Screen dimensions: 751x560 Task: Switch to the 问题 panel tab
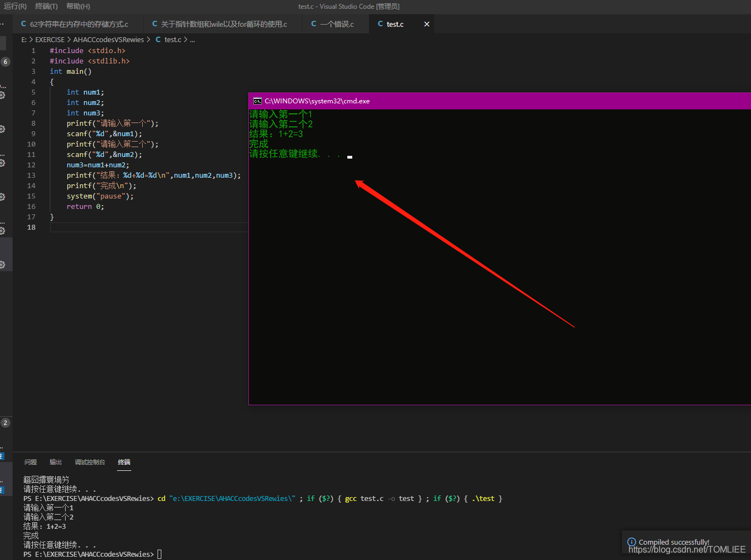tap(31, 462)
